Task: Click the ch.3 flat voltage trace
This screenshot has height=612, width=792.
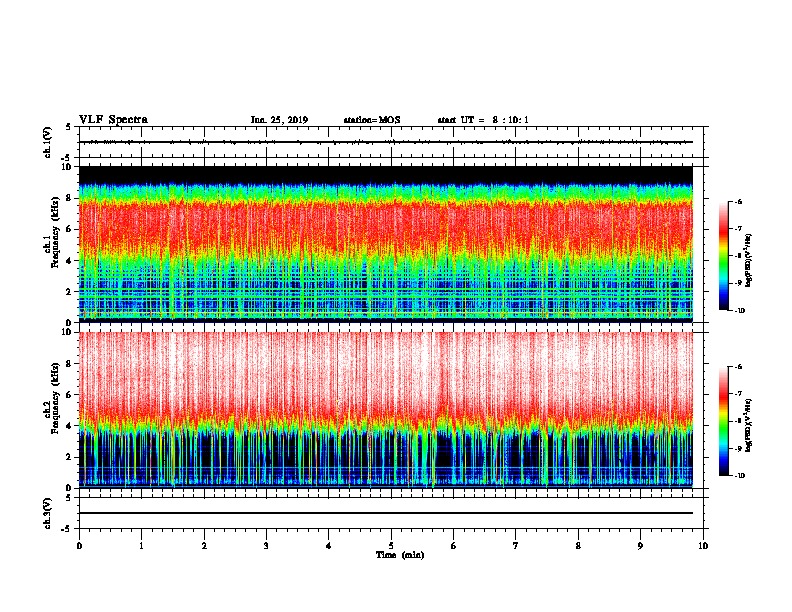Action: click(386, 513)
